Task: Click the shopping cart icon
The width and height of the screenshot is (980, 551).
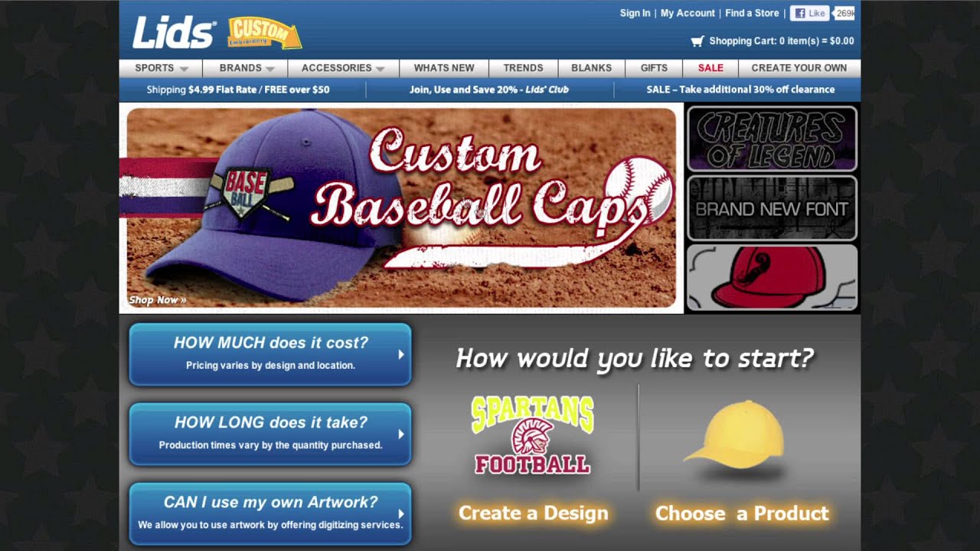Action: point(697,41)
